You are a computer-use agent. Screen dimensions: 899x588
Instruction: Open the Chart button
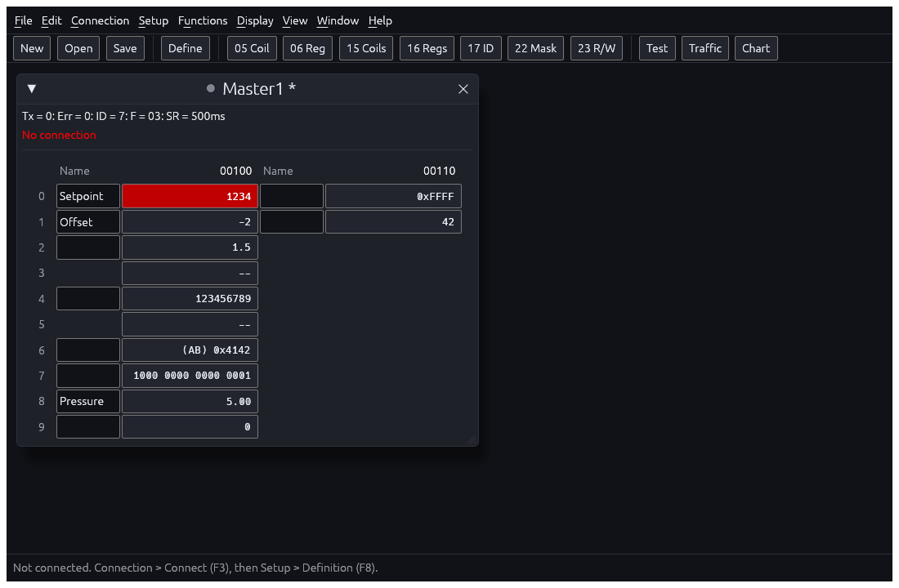756,48
